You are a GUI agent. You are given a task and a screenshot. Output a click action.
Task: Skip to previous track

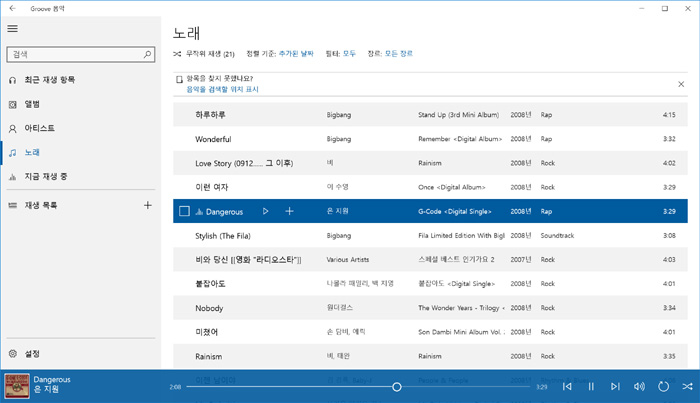(x=567, y=386)
